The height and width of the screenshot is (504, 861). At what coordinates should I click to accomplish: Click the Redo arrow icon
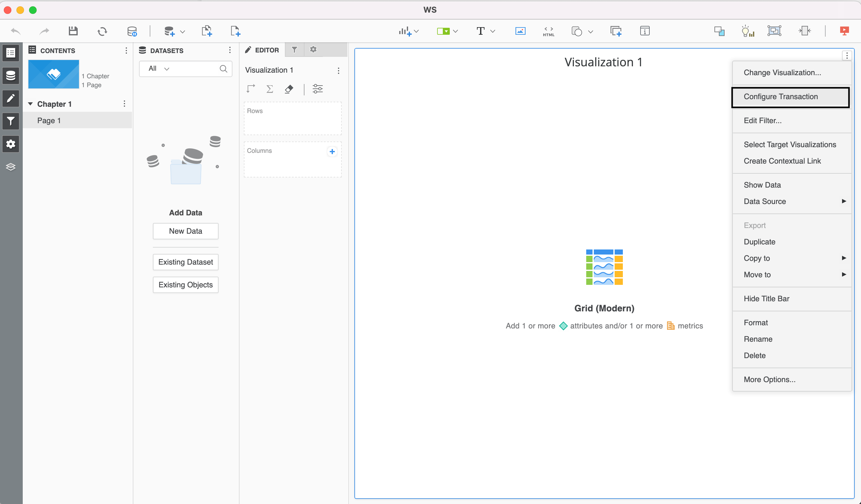(x=44, y=31)
